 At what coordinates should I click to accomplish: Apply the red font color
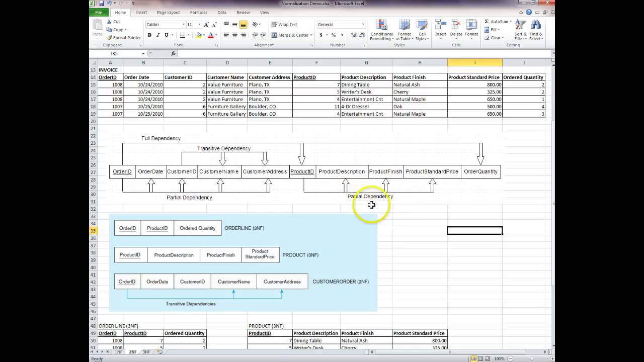click(x=210, y=35)
